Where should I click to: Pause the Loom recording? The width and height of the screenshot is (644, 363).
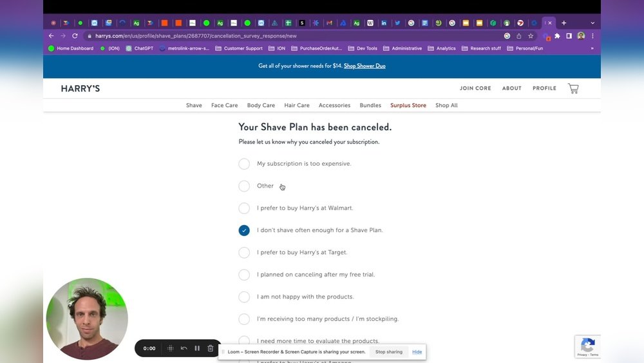pos(197,348)
